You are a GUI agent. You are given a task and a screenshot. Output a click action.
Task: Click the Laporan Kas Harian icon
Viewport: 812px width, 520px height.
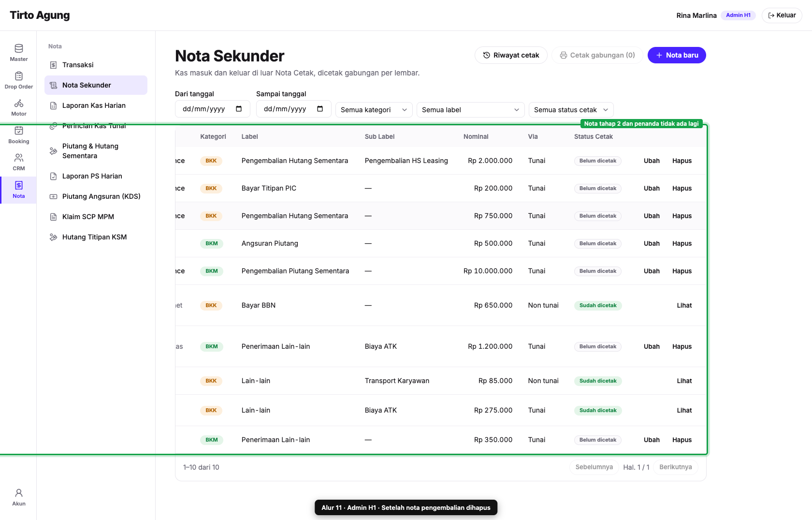(x=54, y=105)
